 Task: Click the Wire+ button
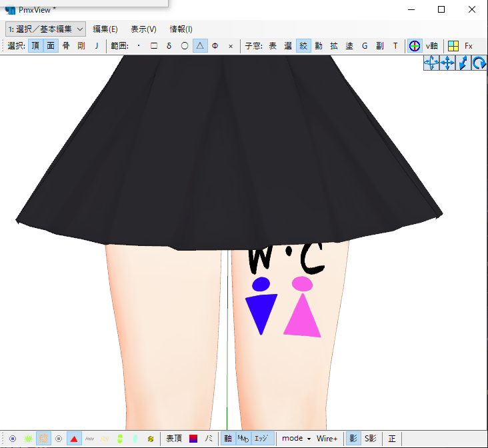click(x=327, y=439)
